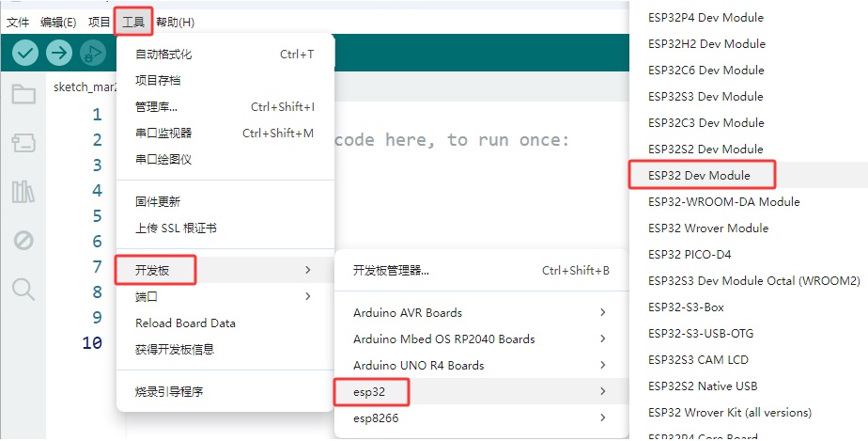Select ESP32C3 Dev Module board

[749, 123]
